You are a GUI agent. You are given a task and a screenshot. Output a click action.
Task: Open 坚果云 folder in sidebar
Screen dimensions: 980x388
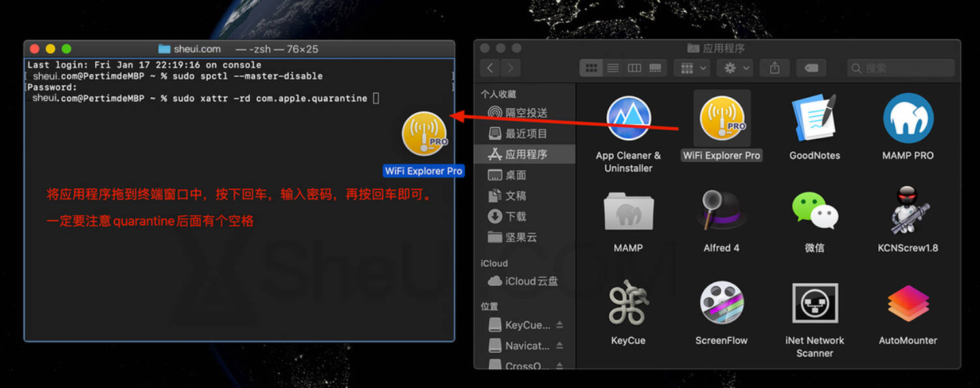[526, 237]
